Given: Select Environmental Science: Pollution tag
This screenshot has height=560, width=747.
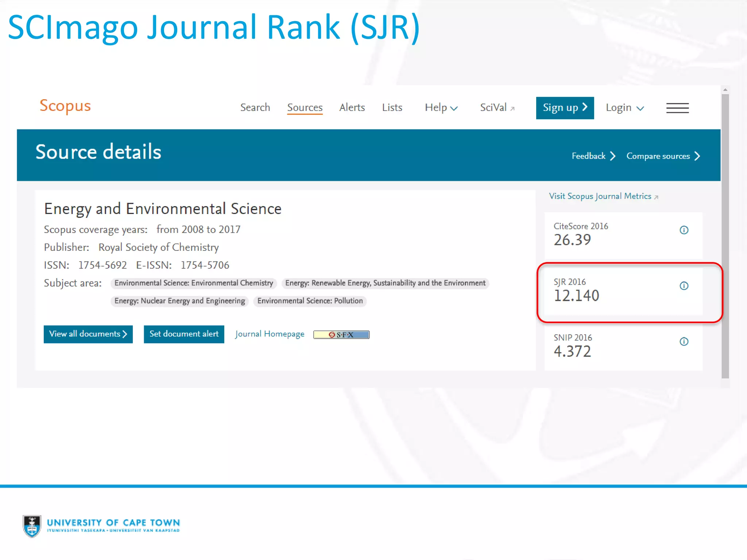Looking at the screenshot, I should point(310,301).
